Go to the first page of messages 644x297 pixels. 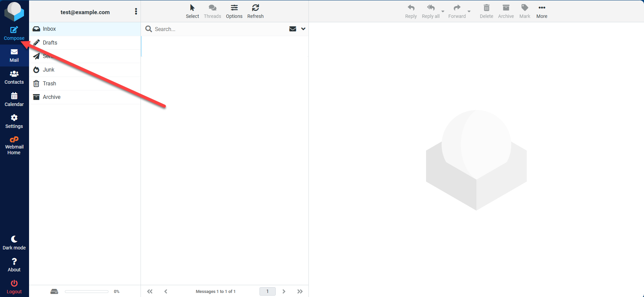click(150, 291)
